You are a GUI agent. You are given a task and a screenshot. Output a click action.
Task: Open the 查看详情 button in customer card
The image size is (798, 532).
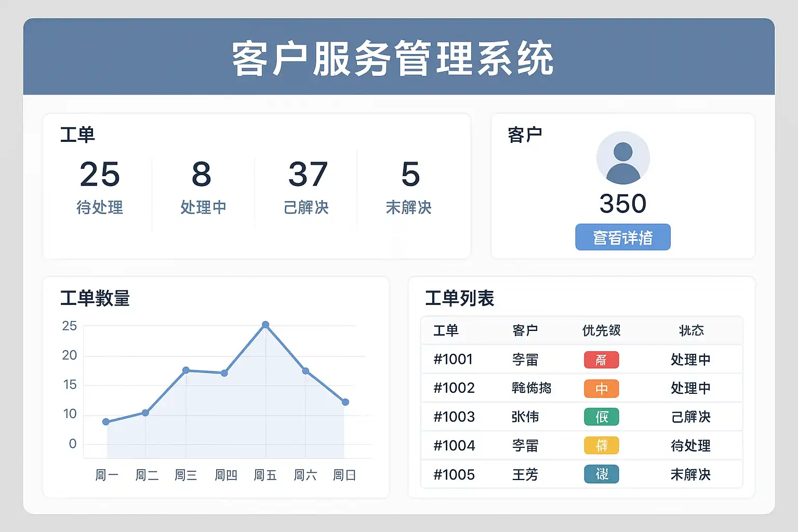point(622,237)
